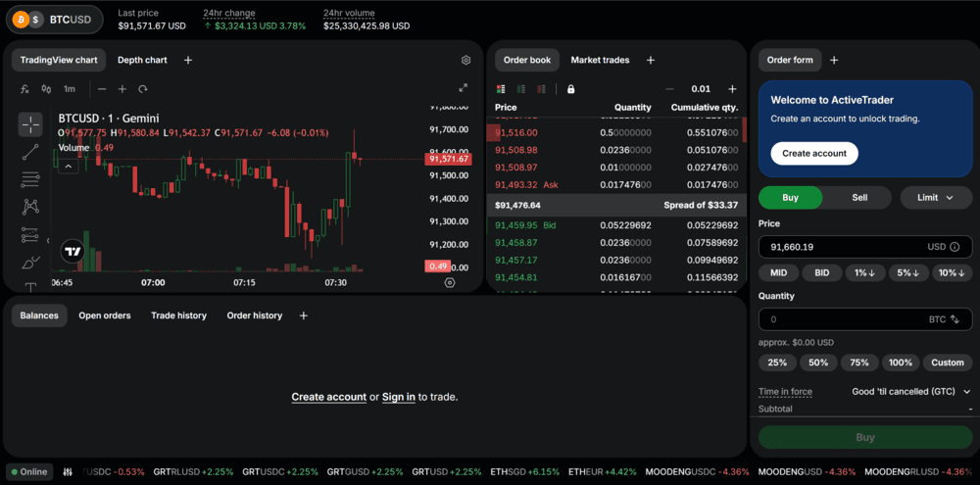
Task: Apply the 10% below price preset
Action: [x=953, y=273]
